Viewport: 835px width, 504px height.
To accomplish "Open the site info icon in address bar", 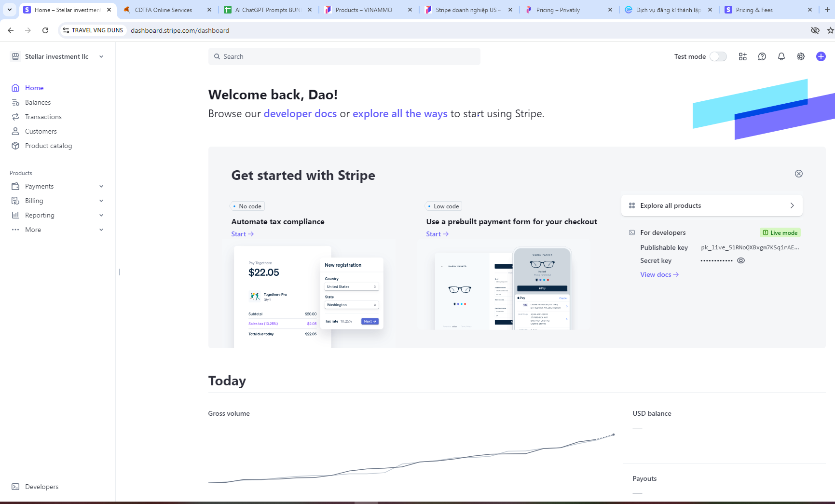I will (66, 30).
